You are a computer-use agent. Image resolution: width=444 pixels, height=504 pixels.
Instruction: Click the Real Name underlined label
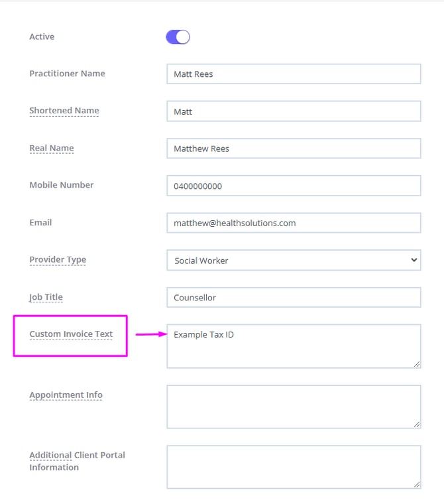52,148
